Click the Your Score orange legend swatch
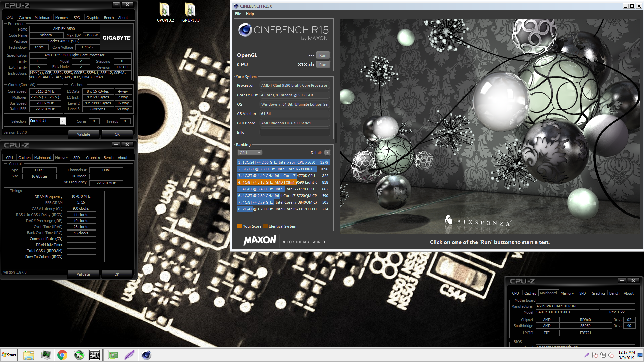This screenshot has width=644, height=362. (x=239, y=226)
